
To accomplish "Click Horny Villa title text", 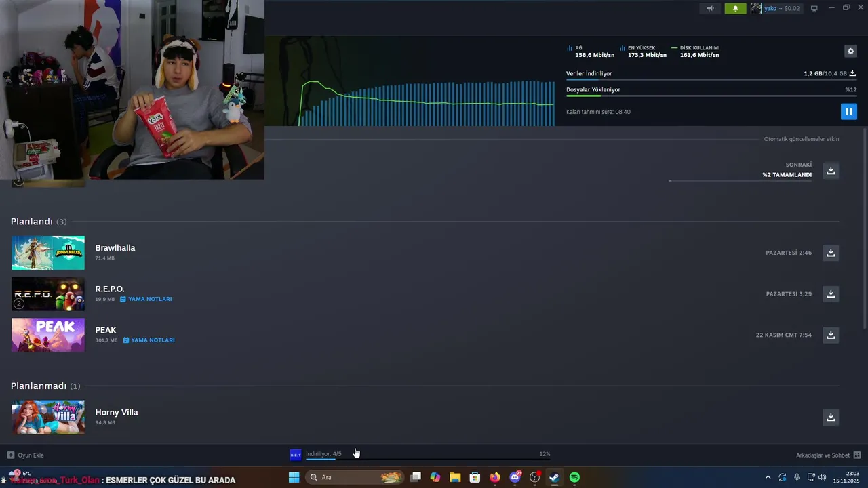I will pyautogui.click(x=116, y=412).
